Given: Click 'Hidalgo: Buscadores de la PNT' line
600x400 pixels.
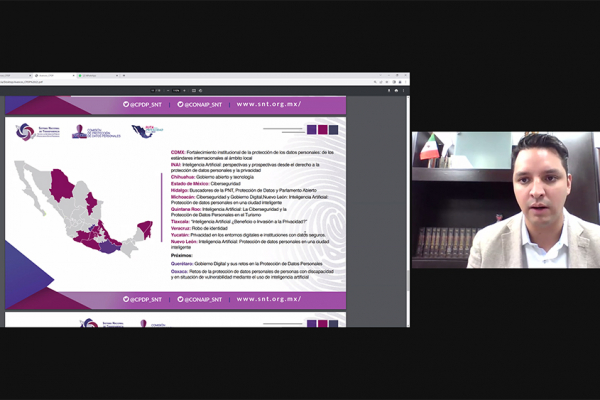Looking at the screenshot, I should (243, 190).
